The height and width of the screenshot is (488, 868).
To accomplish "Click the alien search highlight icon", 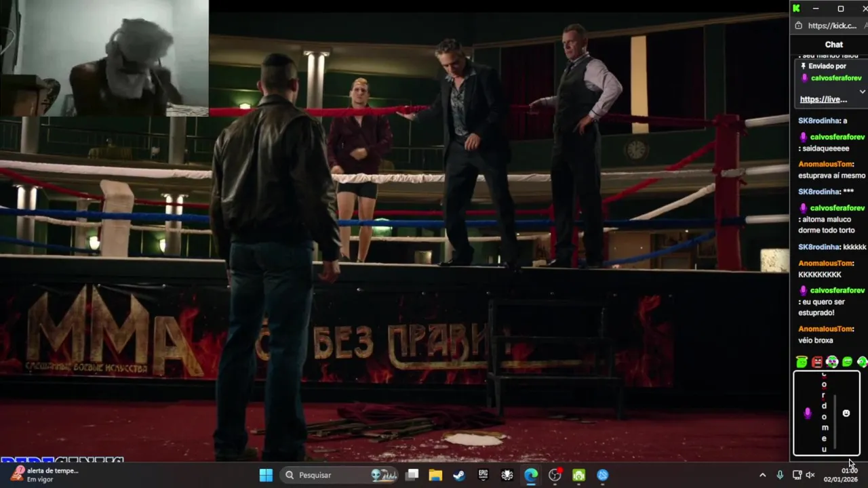I will point(384,475).
